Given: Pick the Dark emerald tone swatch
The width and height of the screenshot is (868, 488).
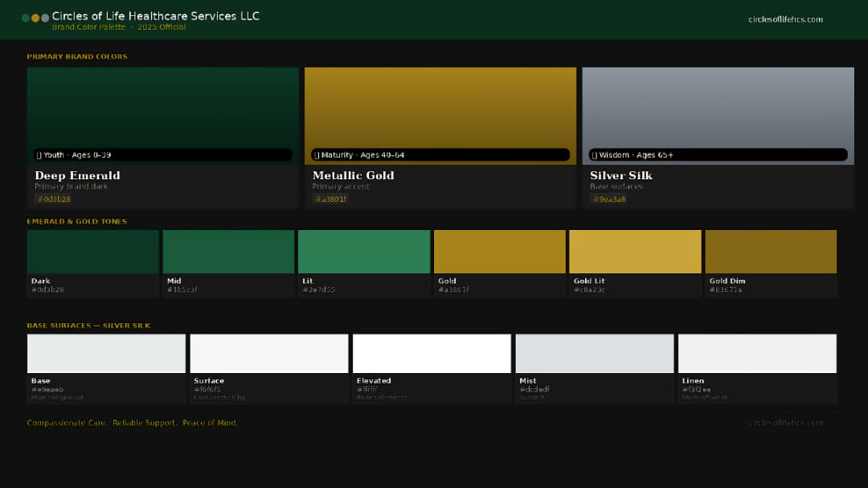Looking at the screenshot, I should click(93, 252).
